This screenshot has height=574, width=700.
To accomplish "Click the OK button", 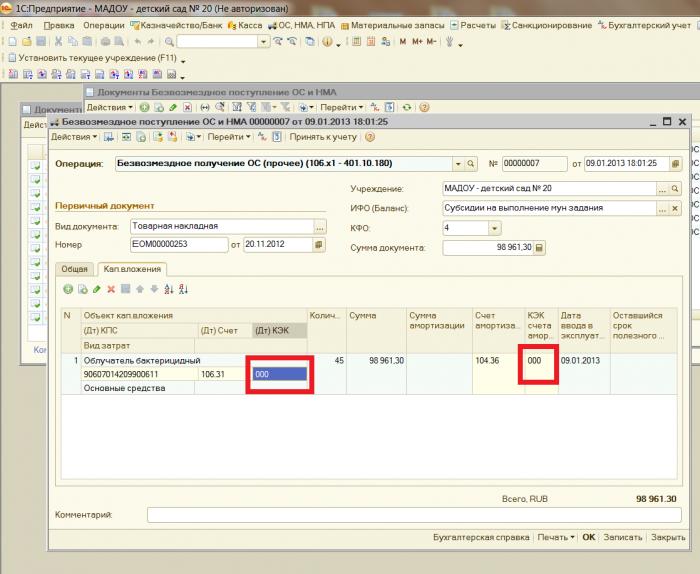I will click(588, 537).
